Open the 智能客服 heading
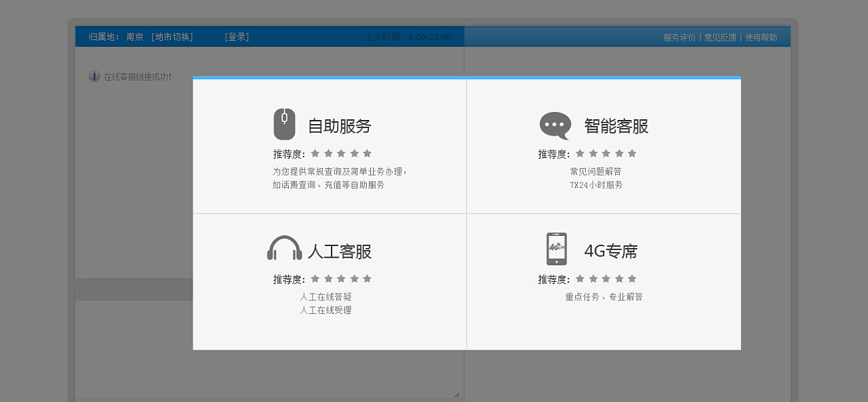This screenshot has height=402, width=868. [x=616, y=126]
